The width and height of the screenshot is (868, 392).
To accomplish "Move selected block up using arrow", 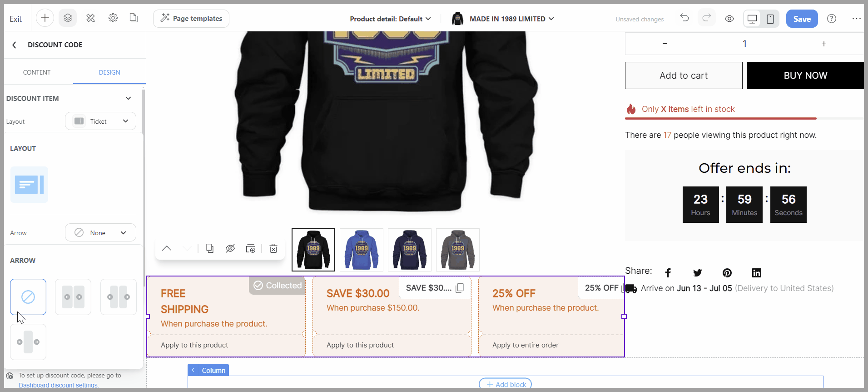I will (x=167, y=248).
